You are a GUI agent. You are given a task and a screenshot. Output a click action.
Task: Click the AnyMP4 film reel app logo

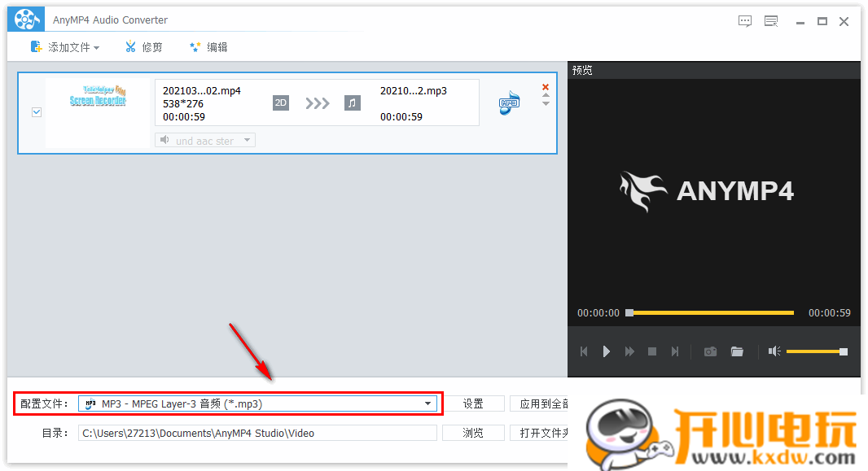pos(25,20)
